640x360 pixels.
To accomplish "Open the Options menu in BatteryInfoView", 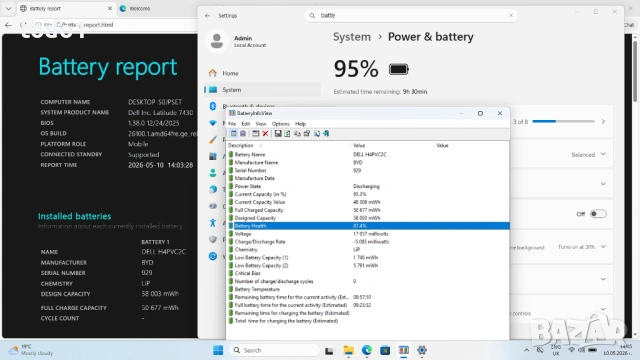I will [281, 124].
